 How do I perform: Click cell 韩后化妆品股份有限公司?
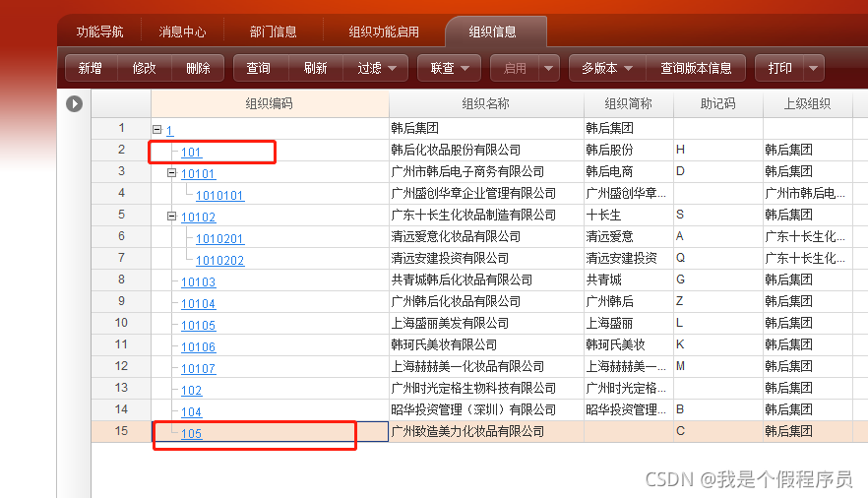coord(486,150)
